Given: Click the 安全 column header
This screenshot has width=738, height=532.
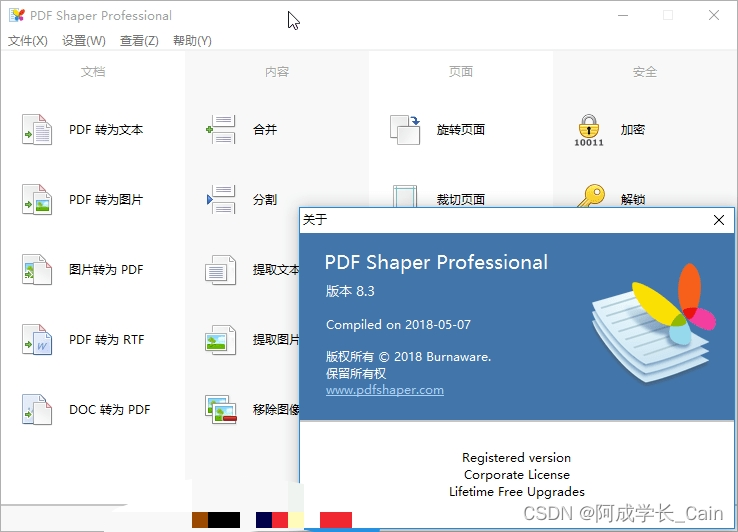Looking at the screenshot, I should coord(645,72).
